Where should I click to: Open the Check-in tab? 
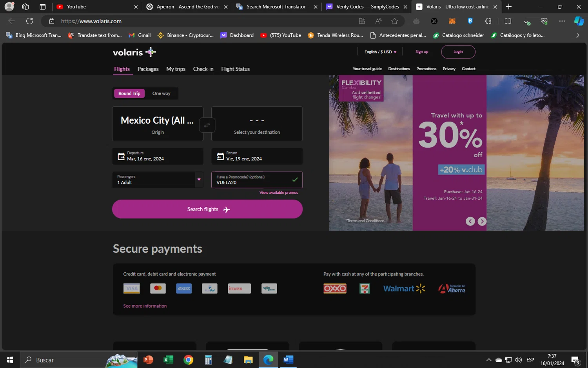click(203, 69)
